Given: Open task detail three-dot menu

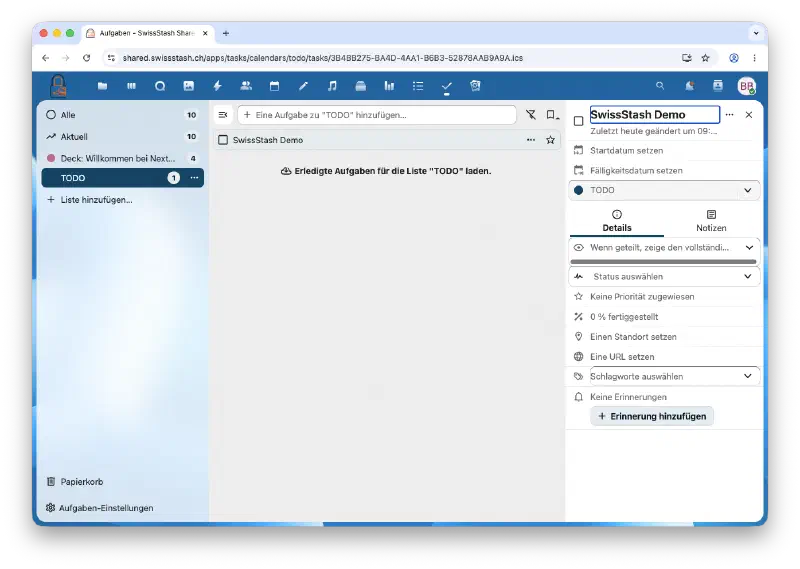Looking at the screenshot, I should 730,115.
